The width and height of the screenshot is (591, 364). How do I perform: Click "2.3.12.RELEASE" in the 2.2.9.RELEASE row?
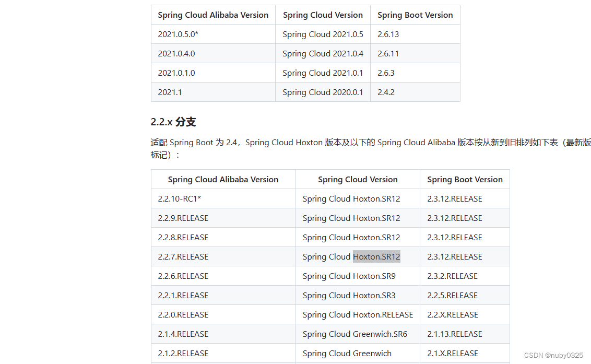pos(455,218)
